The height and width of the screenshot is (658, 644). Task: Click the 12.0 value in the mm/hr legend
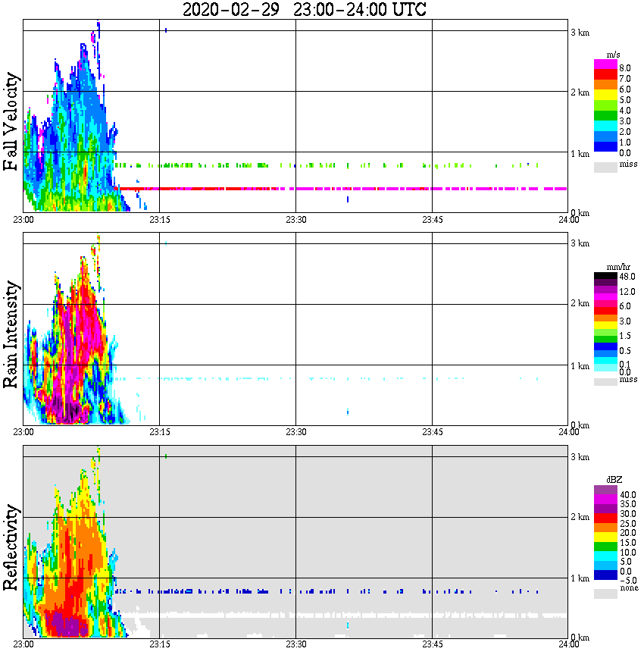627,291
